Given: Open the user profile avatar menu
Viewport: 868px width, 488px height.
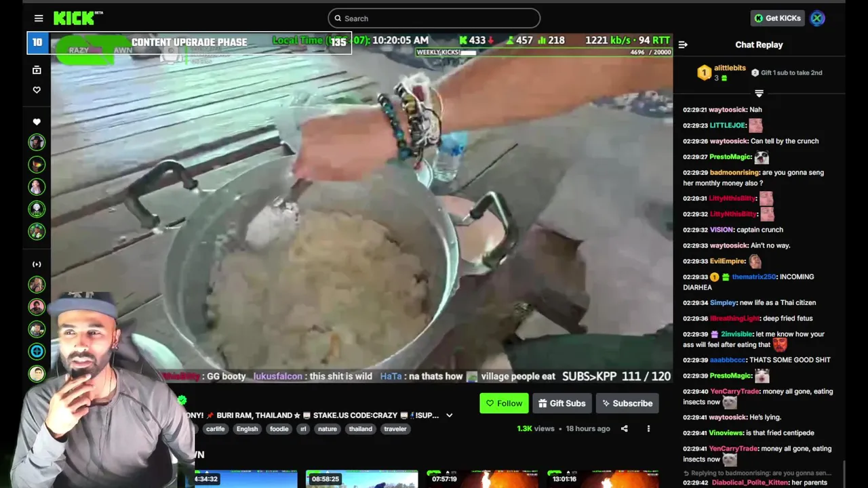Looking at the screenshot, I should [x=818, y=18].
